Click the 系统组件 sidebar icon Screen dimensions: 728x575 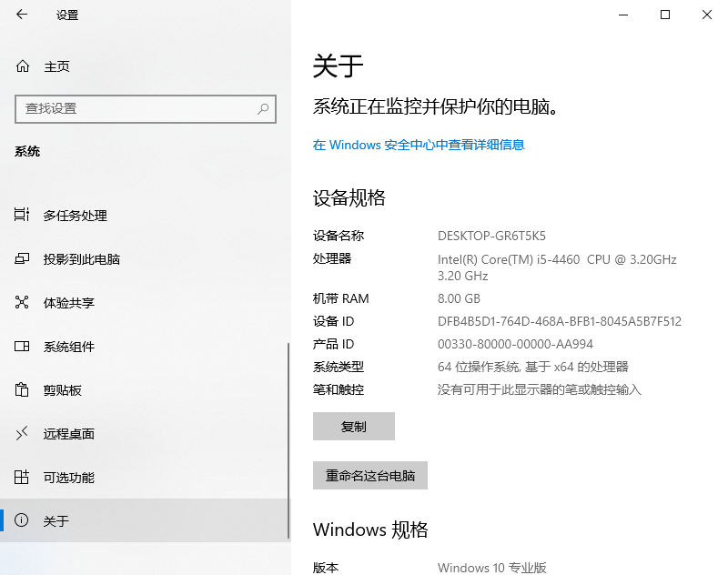[21, 347]
